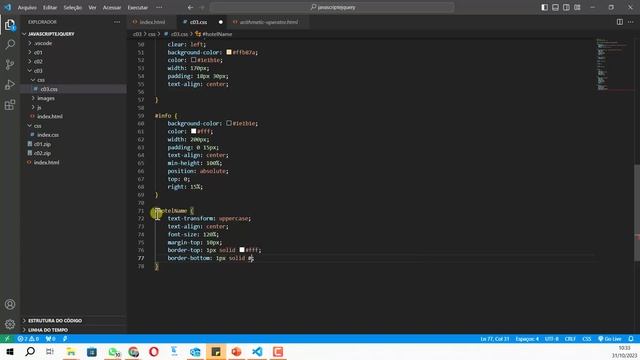Viewport: 640px width, 360px height.
Task: Toggle the bottom panel layout icon
Action: [556, 7]
